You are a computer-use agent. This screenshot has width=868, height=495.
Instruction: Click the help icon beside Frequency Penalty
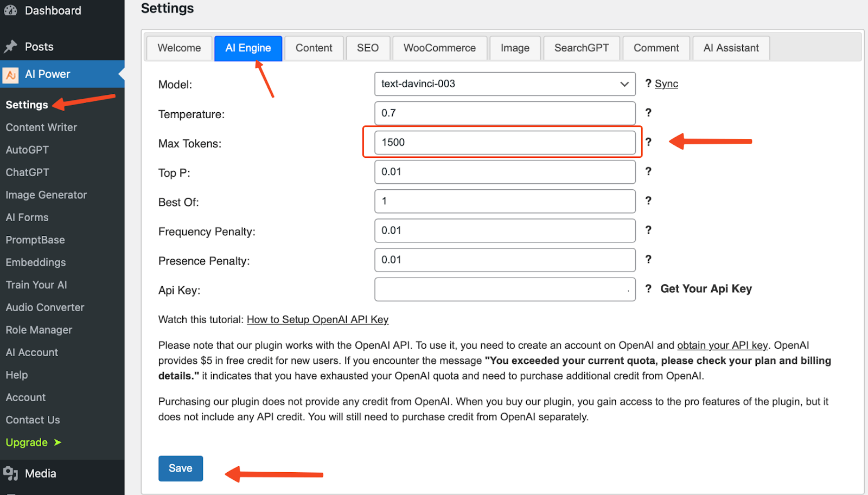649,230
